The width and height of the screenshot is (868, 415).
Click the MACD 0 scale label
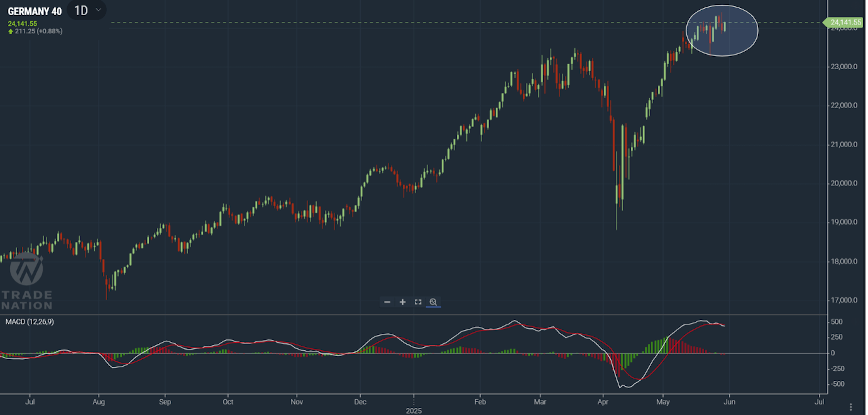pyautogui.click(x=833, y=353)
